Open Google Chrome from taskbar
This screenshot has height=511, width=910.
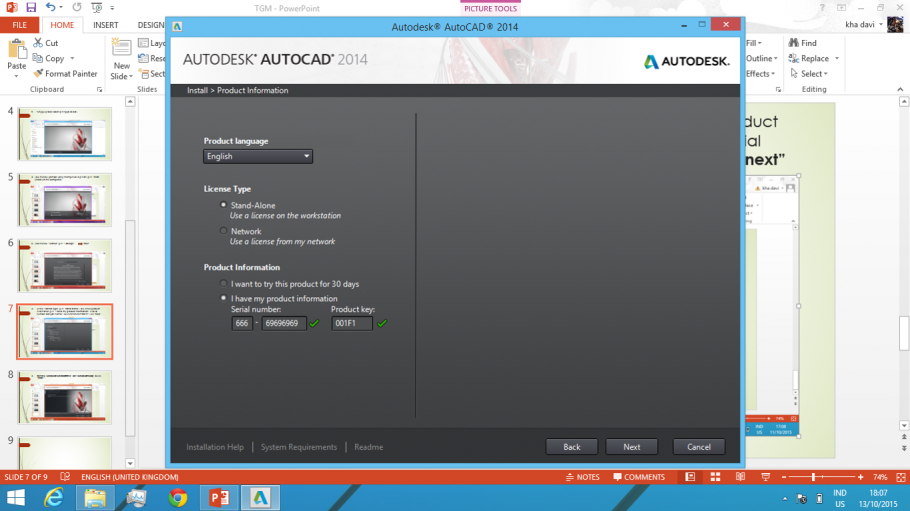[x=178, y=498]
